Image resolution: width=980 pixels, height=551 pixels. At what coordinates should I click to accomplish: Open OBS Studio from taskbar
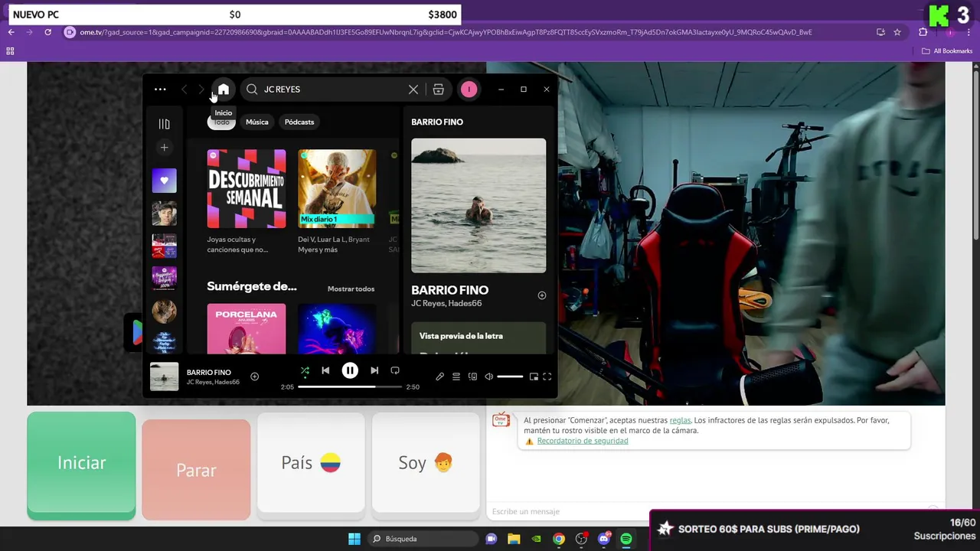point(582,539)
